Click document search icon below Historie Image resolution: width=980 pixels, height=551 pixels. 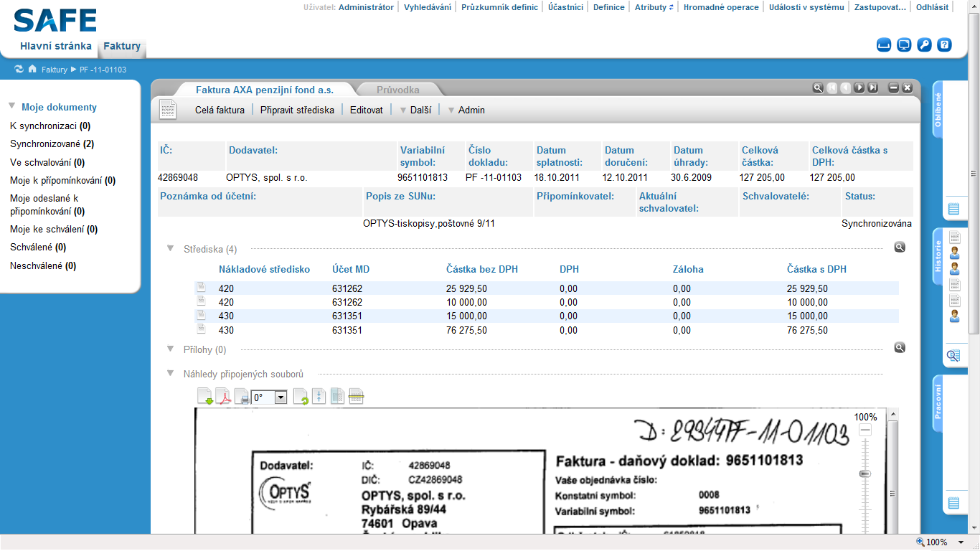953,355
